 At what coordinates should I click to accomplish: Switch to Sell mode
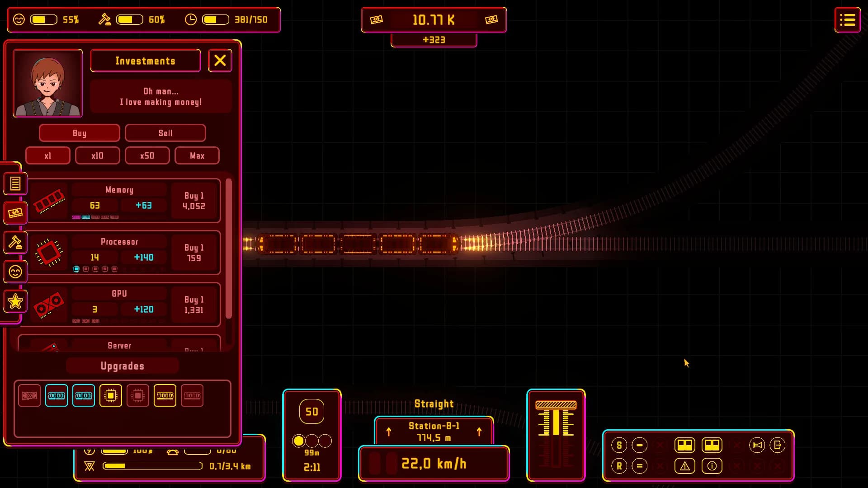[165, 133]
